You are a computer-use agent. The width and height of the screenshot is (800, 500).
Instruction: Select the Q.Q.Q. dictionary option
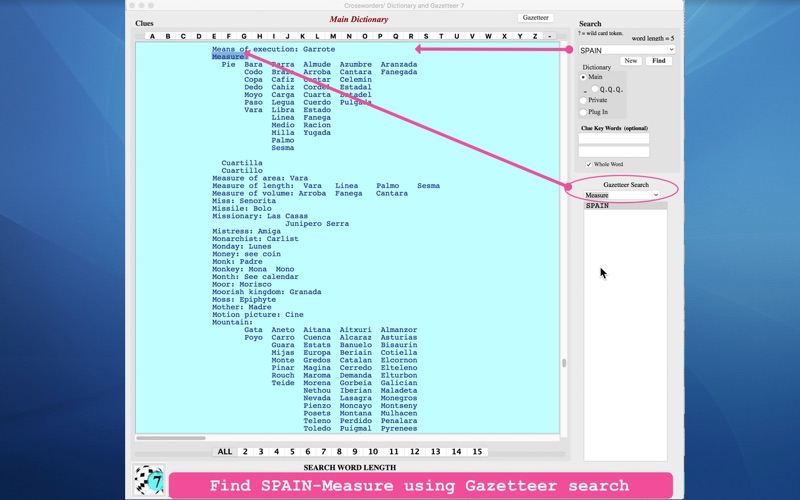point(595,89)
